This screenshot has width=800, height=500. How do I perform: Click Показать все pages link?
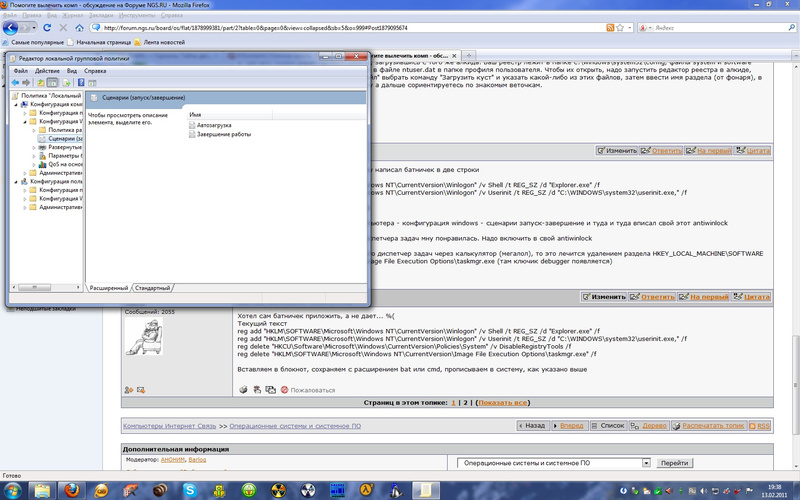tap(503, 403)
